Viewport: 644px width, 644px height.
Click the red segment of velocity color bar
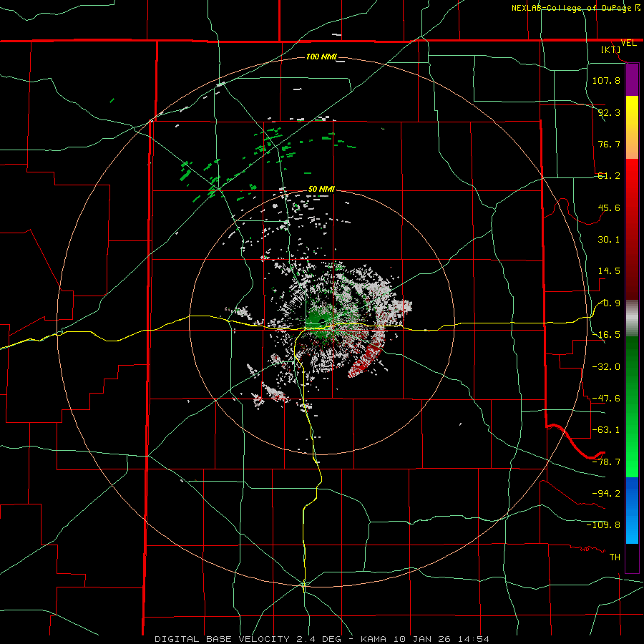632,229
